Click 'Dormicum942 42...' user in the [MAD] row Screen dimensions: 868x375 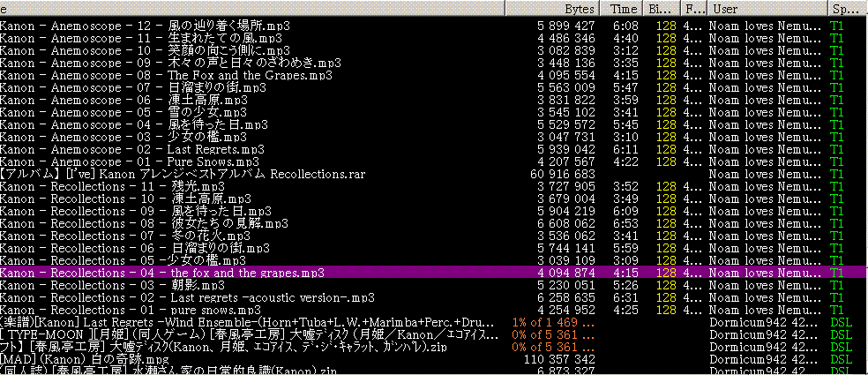(766, 359)
